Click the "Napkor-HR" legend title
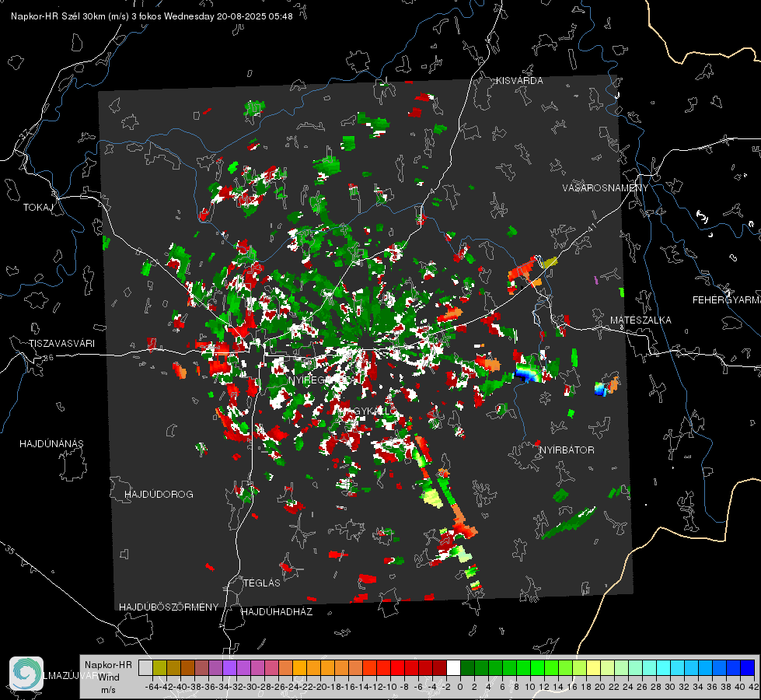 point(108,665)
